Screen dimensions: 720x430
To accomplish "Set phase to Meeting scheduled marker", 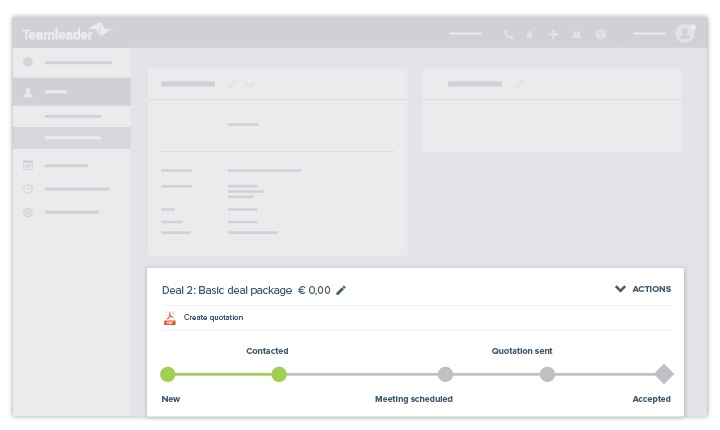I will tap(445, 374).
